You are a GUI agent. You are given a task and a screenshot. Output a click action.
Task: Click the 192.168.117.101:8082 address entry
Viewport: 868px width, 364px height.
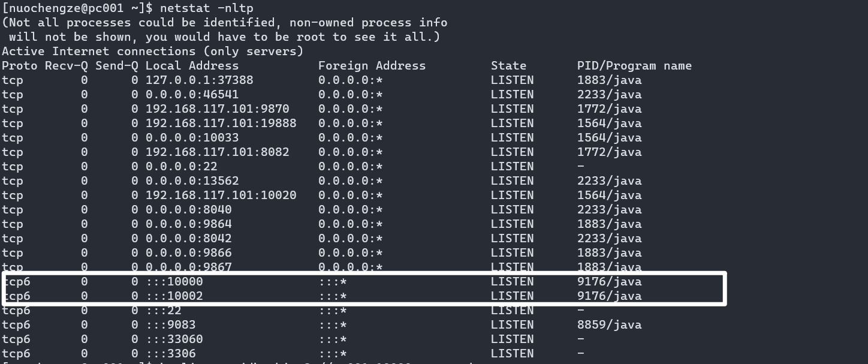click(217, 152)
